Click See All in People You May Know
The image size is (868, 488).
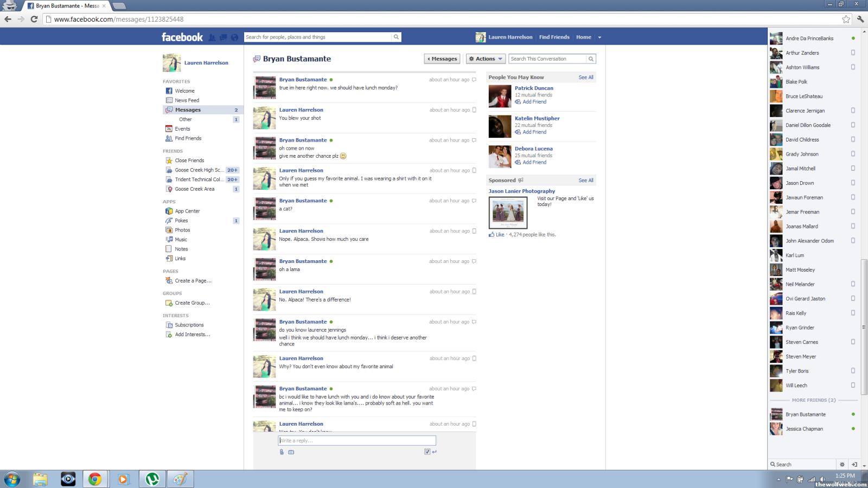585,78
